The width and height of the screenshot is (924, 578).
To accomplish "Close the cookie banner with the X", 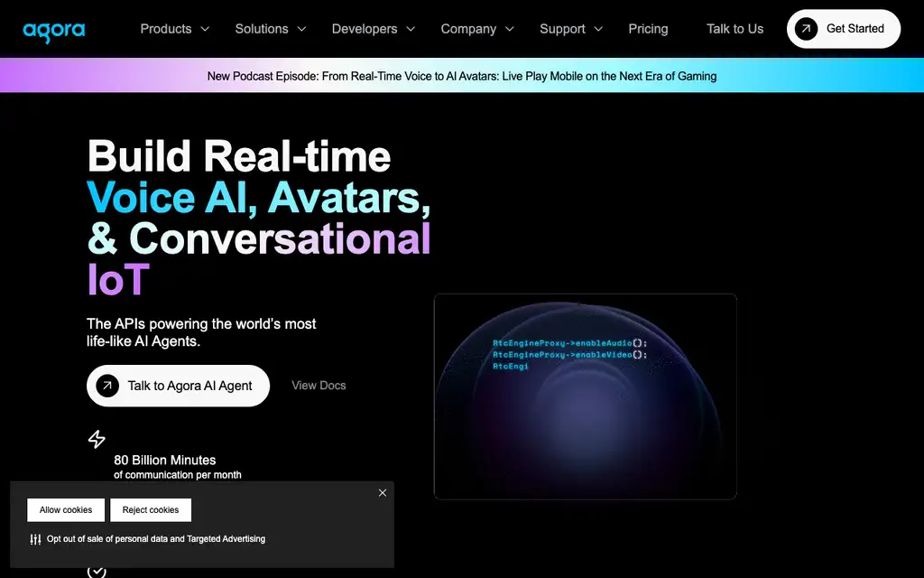I will point(383,492).
